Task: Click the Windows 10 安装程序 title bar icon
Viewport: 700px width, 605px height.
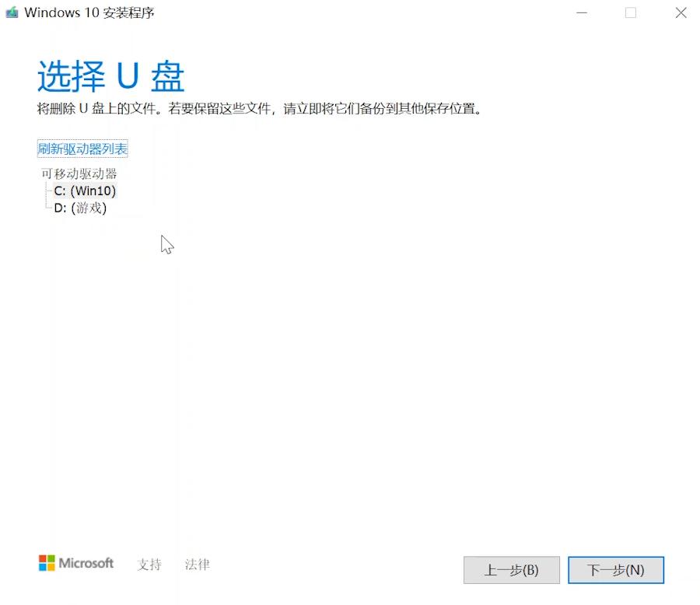Action: pyautogui.click(x=11, y=12)
